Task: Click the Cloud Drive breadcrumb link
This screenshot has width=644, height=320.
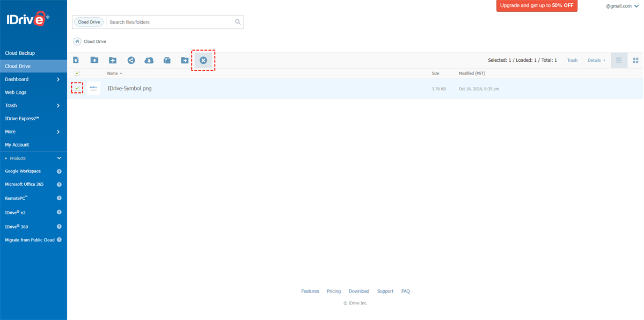Action: 95,41
